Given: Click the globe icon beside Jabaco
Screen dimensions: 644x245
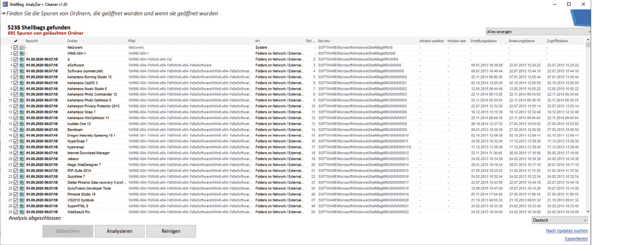Looking at the screenshot, I should click(22, 159).
